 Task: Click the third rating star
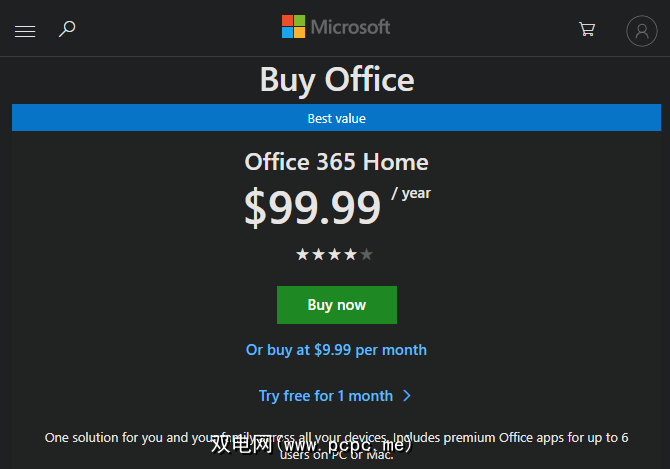click(334, 254)
